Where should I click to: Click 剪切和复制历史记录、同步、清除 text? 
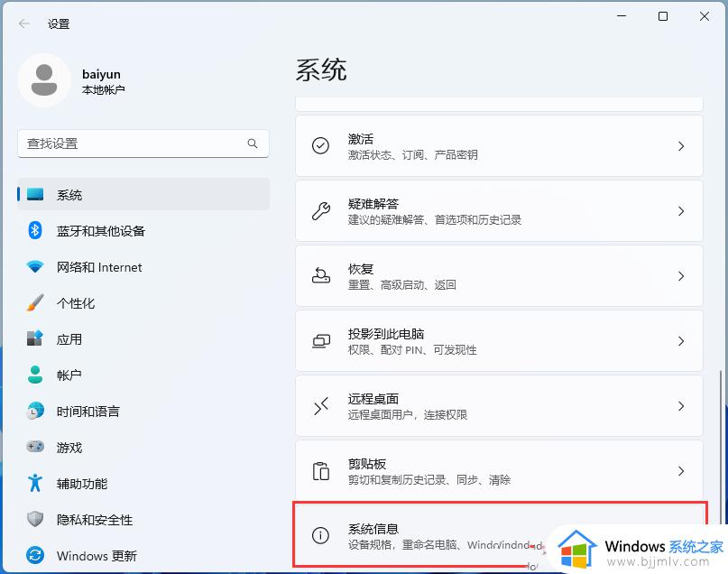[x=429, y=480]
